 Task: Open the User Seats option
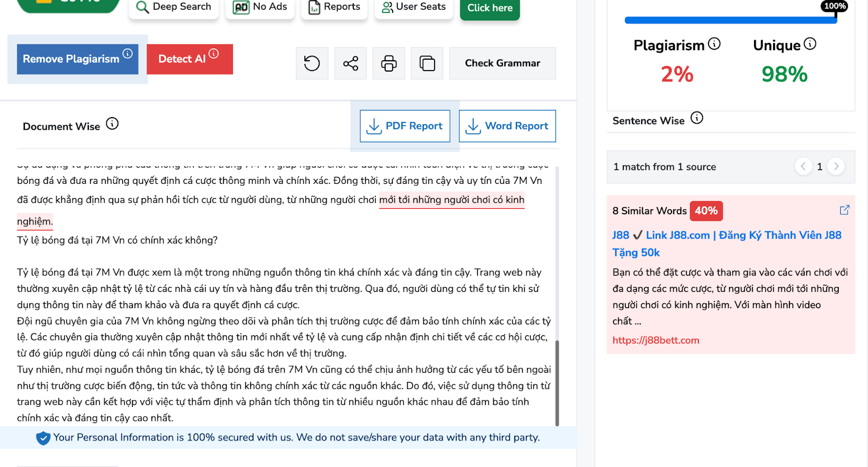pos(414,7)
